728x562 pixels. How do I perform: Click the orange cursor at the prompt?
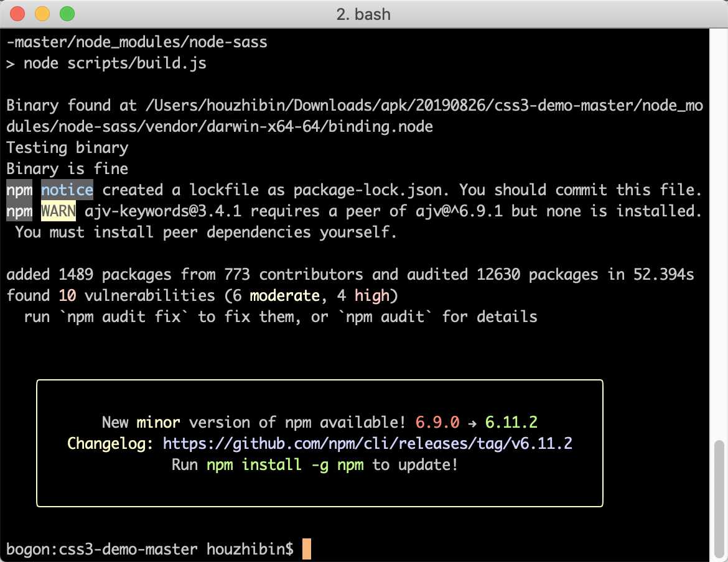[x=306, y=549]
